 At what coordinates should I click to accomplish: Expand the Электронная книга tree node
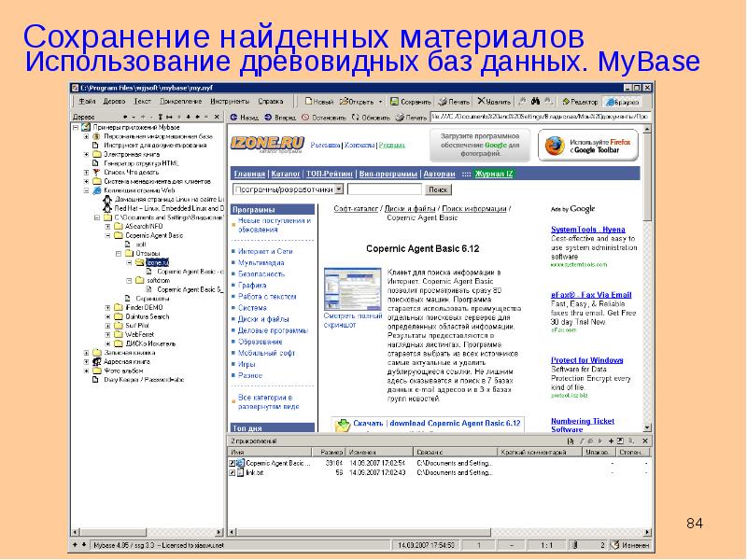pos(86,154)
